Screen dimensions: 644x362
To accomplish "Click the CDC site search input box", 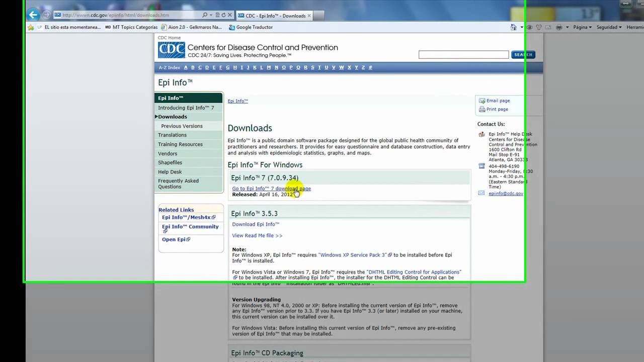I will 463,54.
